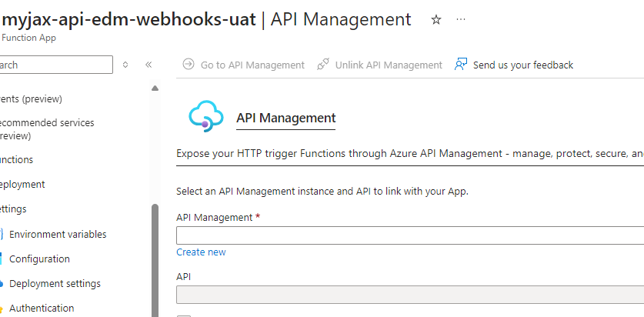644x317 pixels.
Task: Click the 'Function App' subtitle text
Action: click(28, 38)
